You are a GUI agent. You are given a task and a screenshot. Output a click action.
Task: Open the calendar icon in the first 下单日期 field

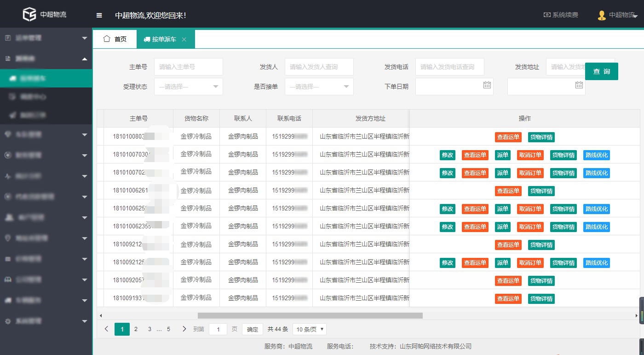coord(487,85)
